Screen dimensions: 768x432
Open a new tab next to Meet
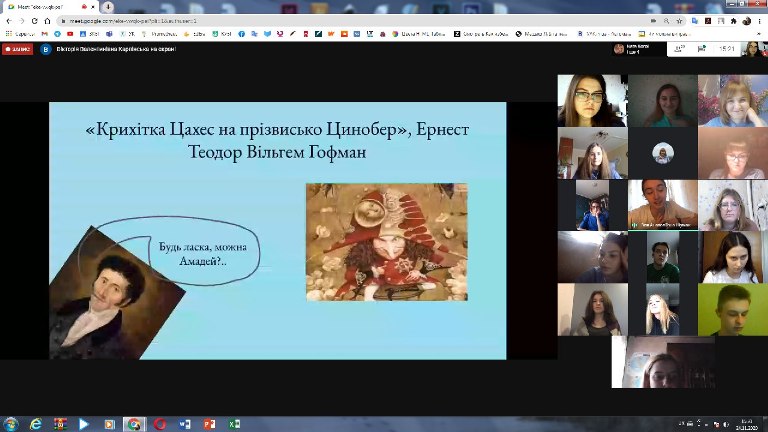coord(108,7)
